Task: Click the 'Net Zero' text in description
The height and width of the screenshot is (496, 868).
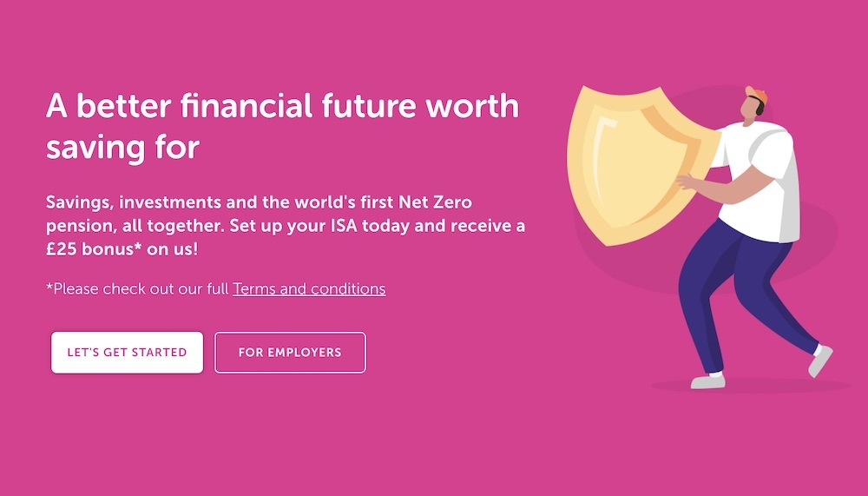Action: coord(435,202)
